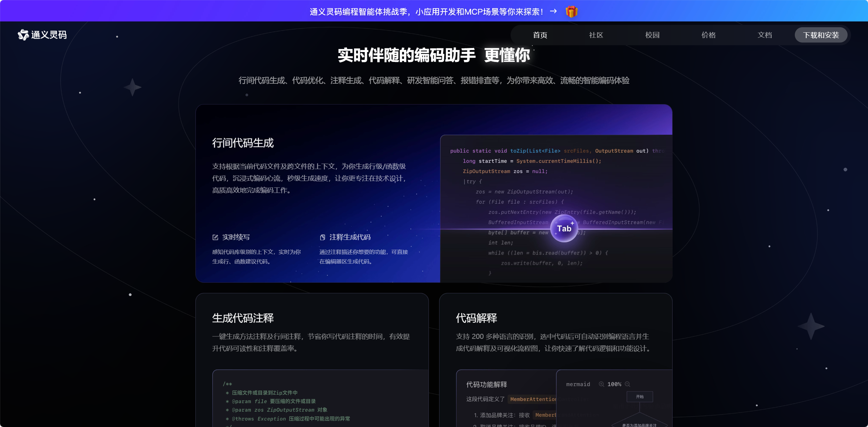
Task: Click the 'ZipOutputStream zos = null;' line
Action: click(505, 171)
